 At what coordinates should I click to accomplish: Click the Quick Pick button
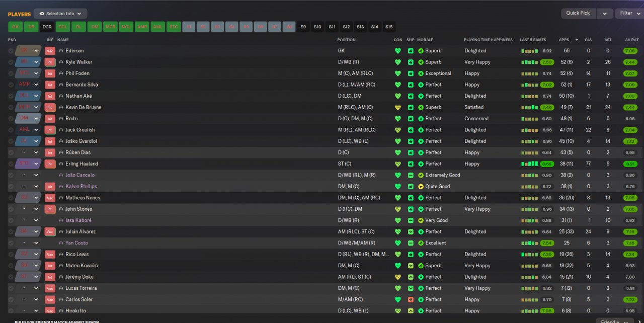point(579,14)
